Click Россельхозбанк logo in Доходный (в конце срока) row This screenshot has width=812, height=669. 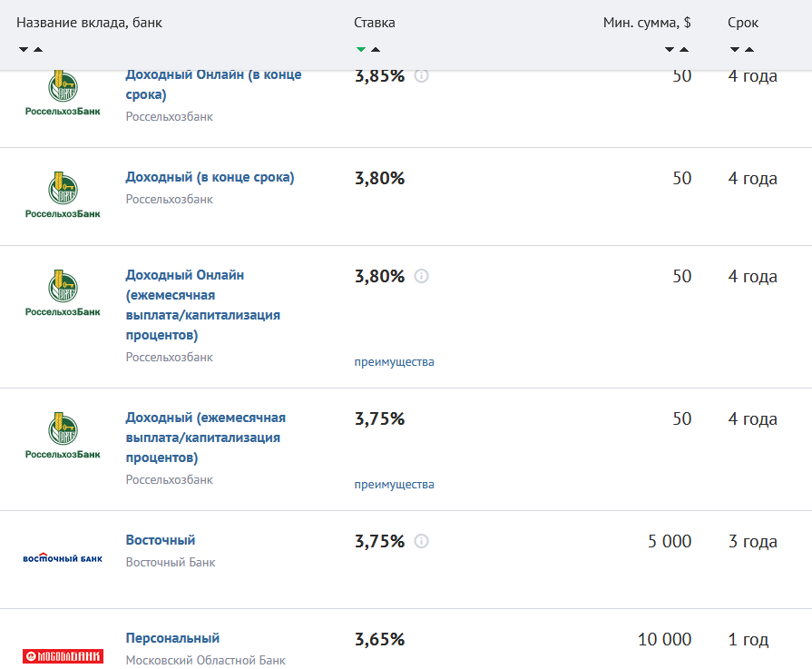pos(63,195)
